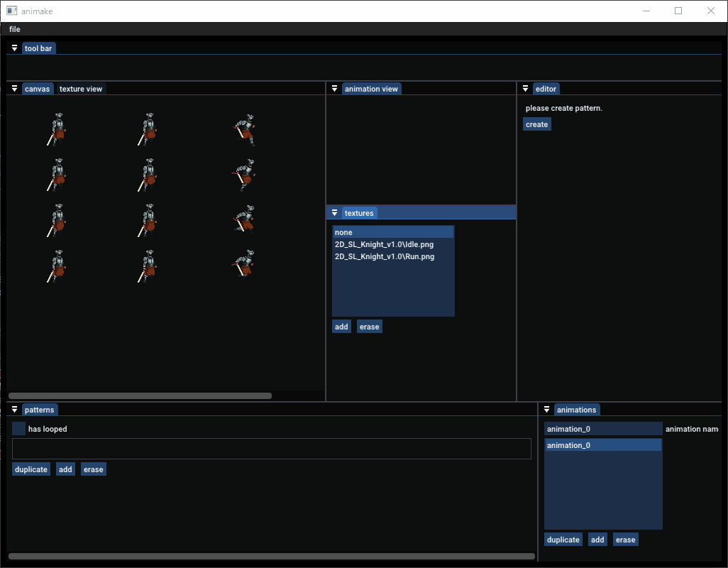Click the animake window title icon
728x568 pixels.
11,11
